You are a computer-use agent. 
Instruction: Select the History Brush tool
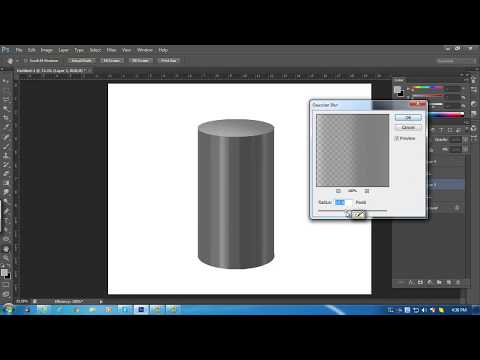point(6,165)
